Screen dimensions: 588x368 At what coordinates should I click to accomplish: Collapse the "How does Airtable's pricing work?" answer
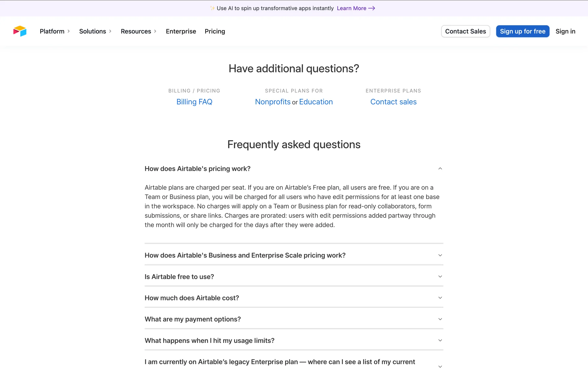[x=440, y=169]
